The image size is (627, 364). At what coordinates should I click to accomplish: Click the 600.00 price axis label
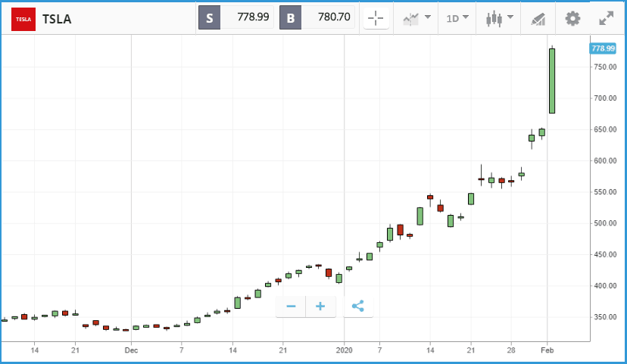point(605,160)
